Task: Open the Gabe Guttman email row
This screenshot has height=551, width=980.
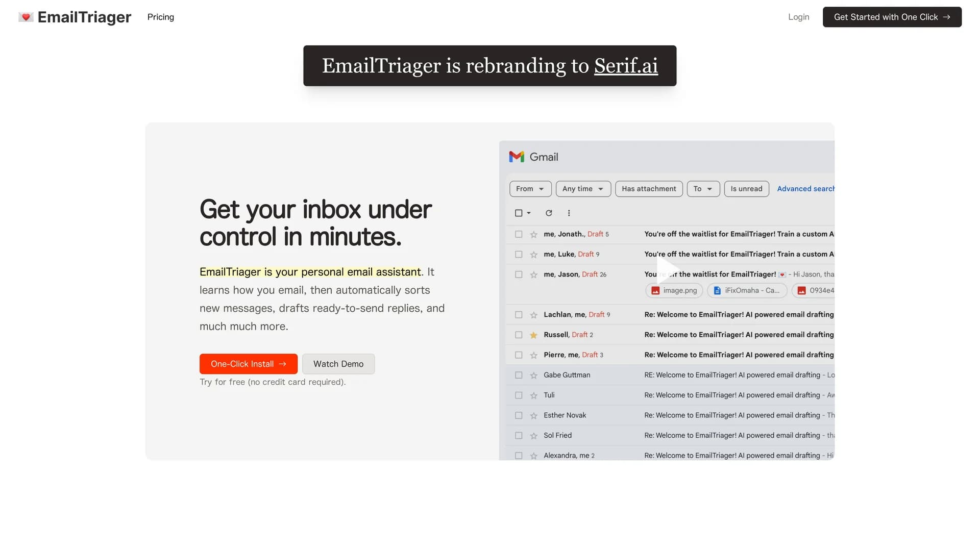Action: click(670, 375)
